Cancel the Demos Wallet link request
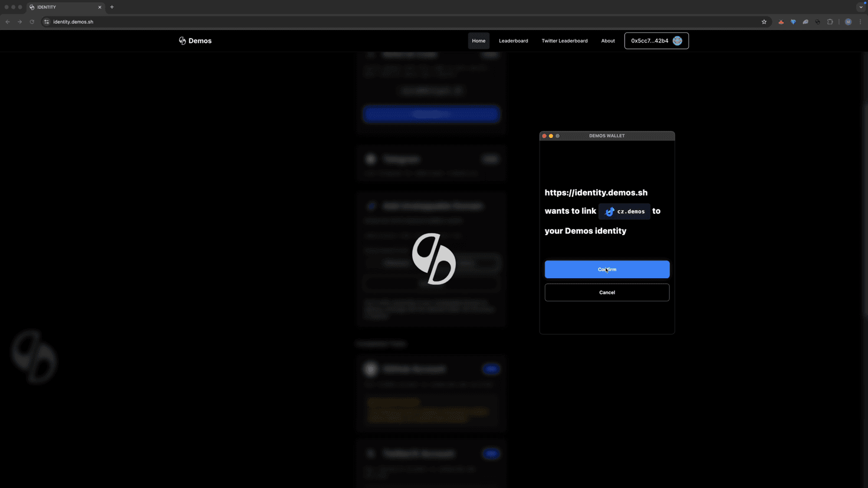Viewport: 868px width, 488px height. [x=607, y=292]
